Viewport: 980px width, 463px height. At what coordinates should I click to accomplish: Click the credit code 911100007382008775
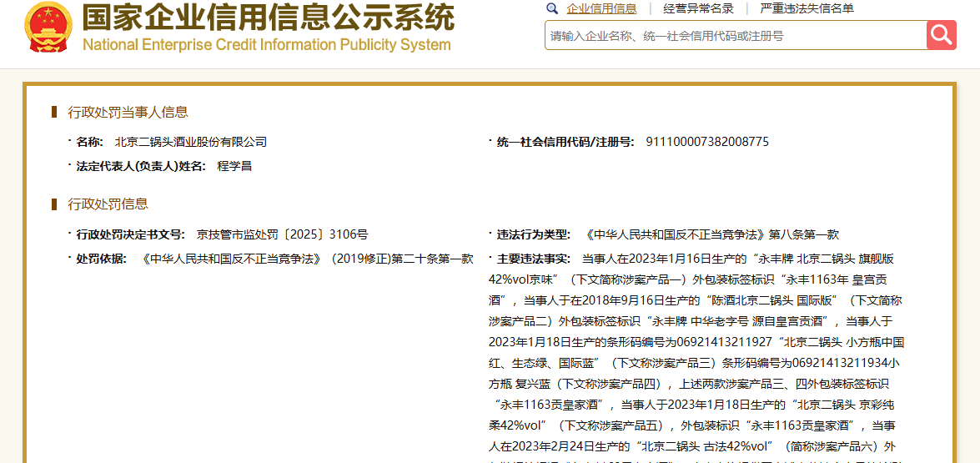(x=707, y=142)
